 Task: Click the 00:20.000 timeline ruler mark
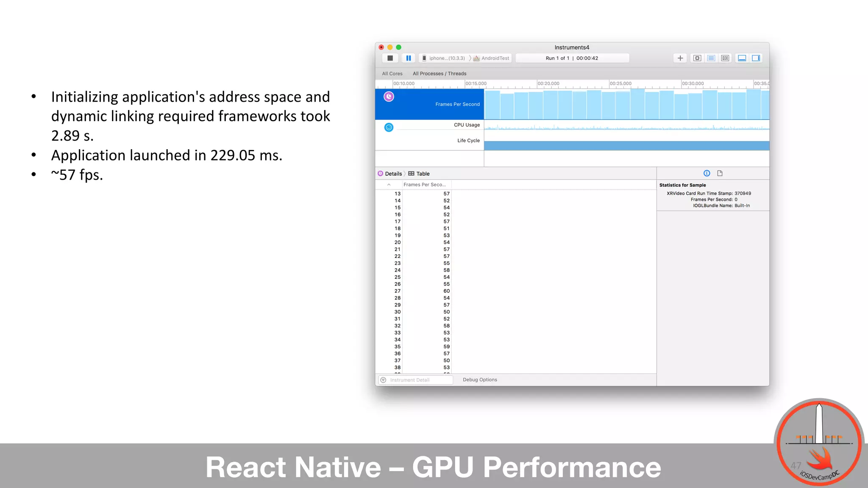coord(548,83)
